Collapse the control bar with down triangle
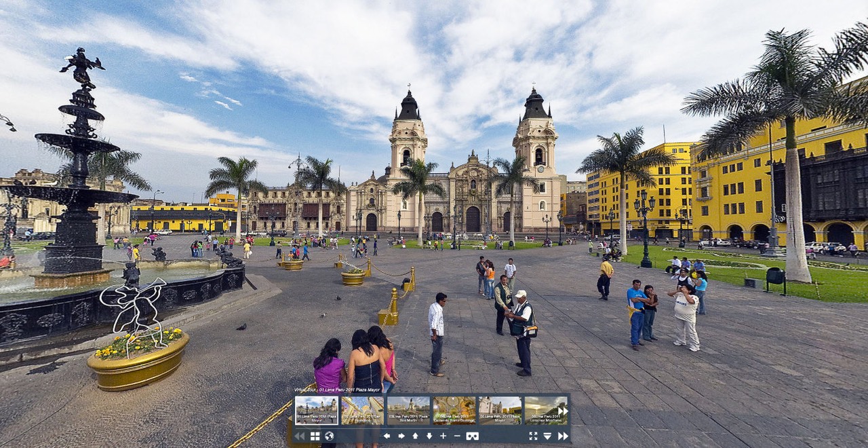 coord(547,436)
